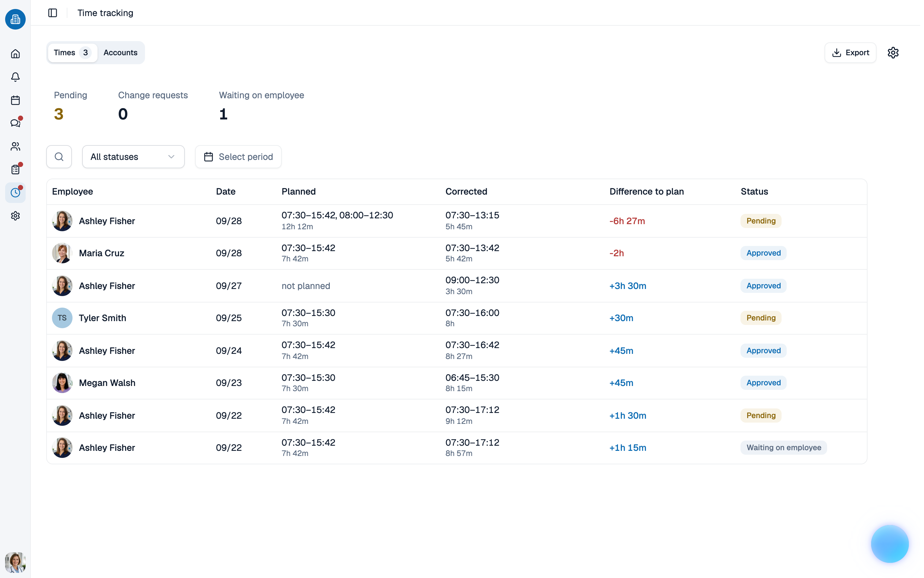This screenshot has width=924, height=578.
Task: Click the user profile avatar at bottom left
Action: (15, 562)
